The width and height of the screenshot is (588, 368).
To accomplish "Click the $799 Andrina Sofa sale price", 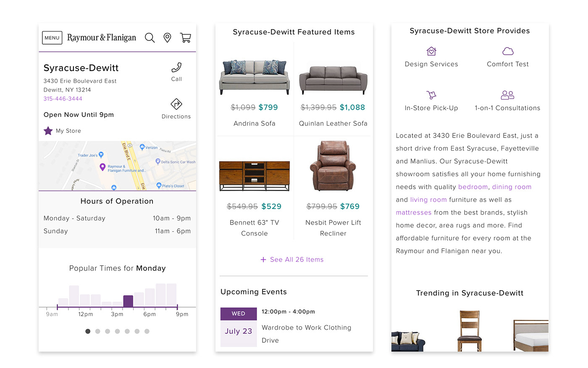I will tap(268, 108).
